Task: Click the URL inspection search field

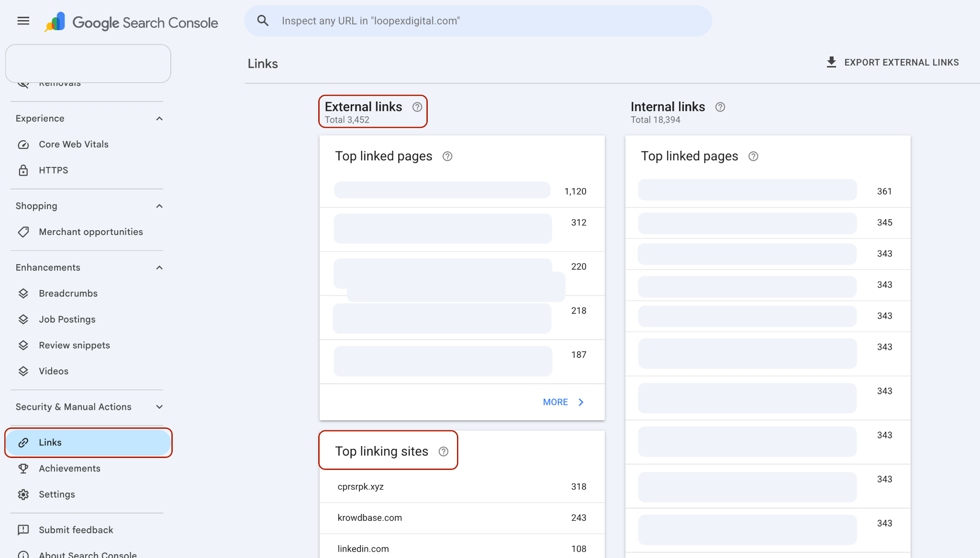Action: tap(478, 21)
